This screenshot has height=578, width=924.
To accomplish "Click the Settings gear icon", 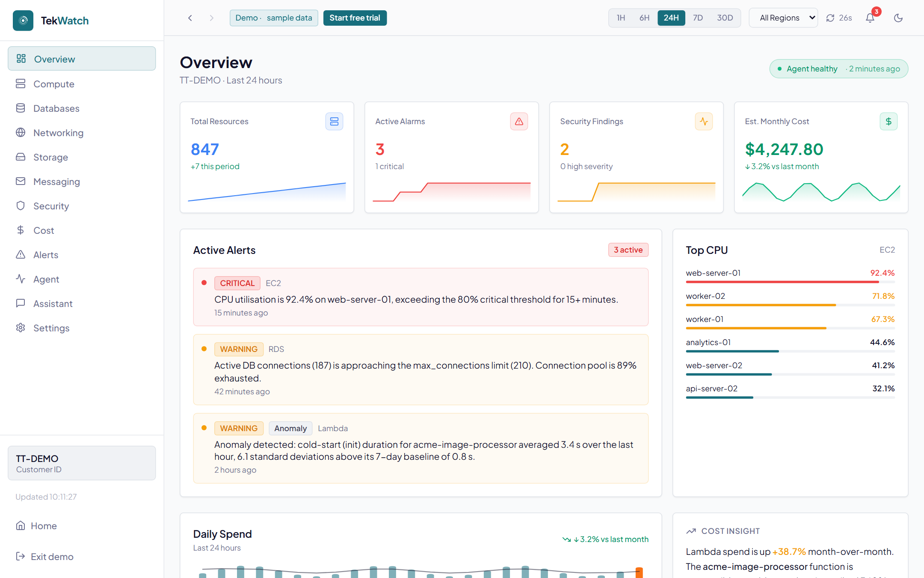I will (x=21, y=328).
